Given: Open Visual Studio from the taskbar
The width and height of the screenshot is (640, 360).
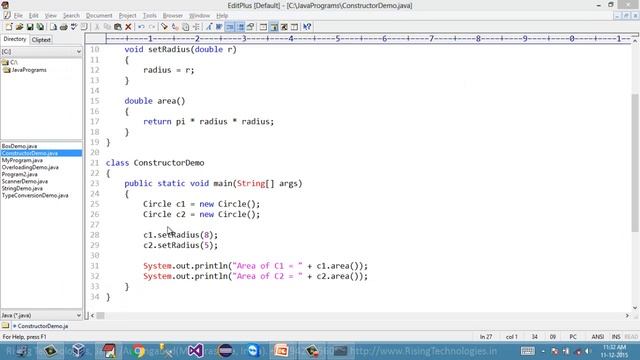Looking at the screenshot, I should point(196,351).
